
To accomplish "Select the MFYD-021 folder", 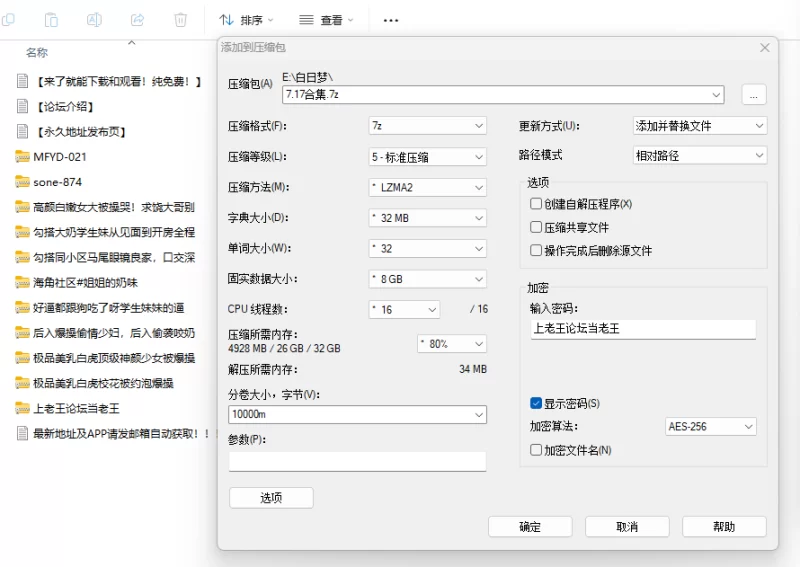I will pos(60,157).
